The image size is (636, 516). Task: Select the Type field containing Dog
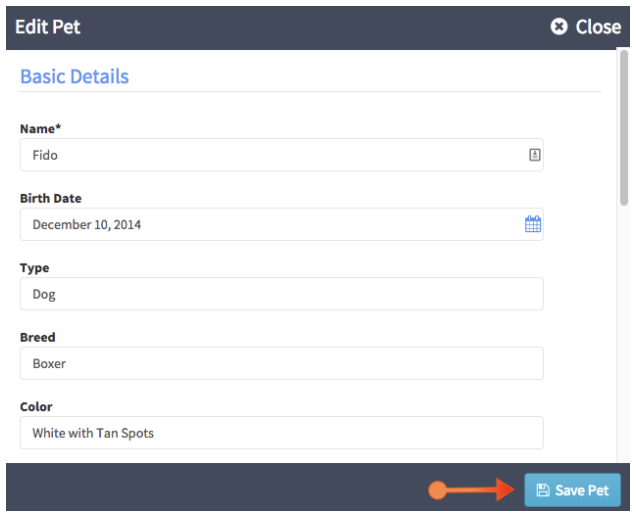point(281,294)
